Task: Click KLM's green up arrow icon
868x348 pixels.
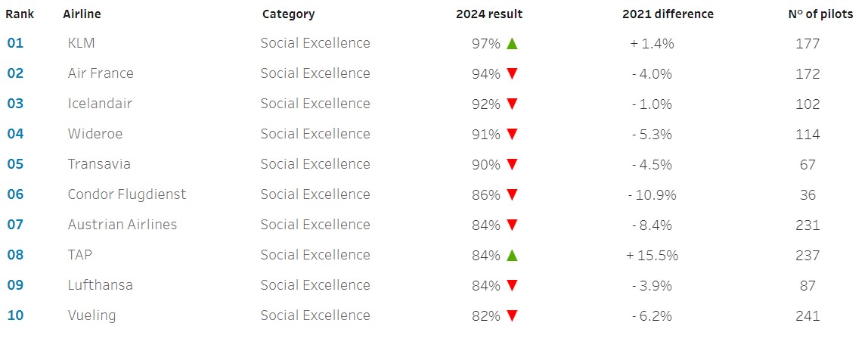Action: (512, 43)
